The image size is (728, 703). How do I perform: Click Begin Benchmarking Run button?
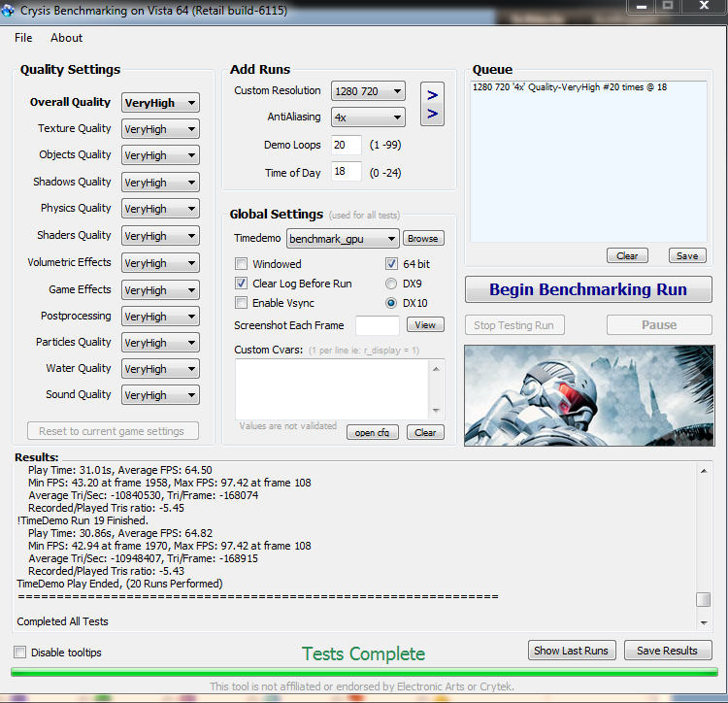588,289
